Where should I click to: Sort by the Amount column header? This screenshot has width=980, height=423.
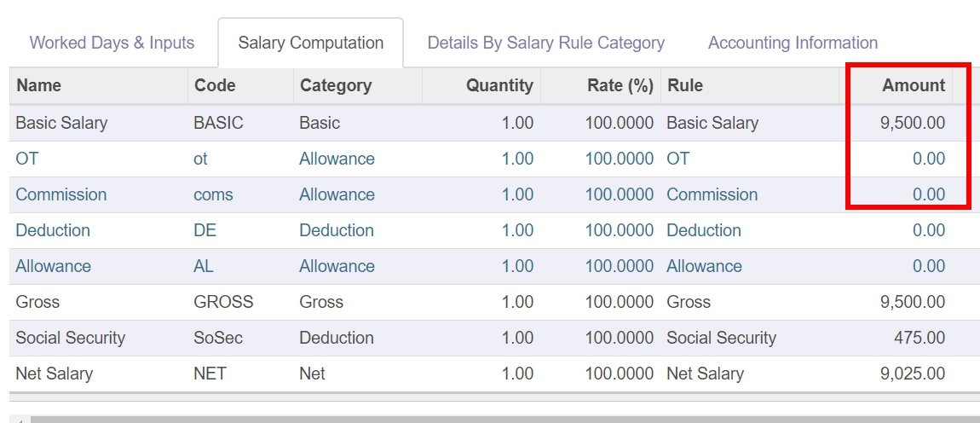913,85
